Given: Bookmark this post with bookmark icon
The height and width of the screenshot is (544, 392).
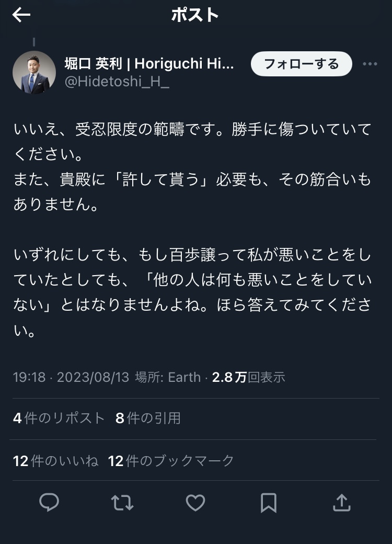Looking at the screenshot, I should pyautogui.click(x=268, y=503).
